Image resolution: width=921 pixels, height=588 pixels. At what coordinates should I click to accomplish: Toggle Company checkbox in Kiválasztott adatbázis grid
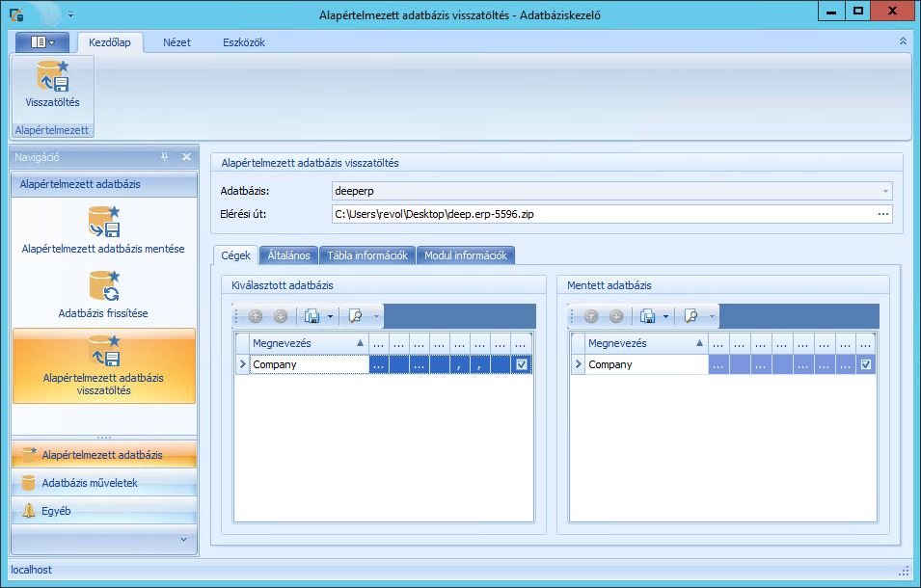click(522, 364)
